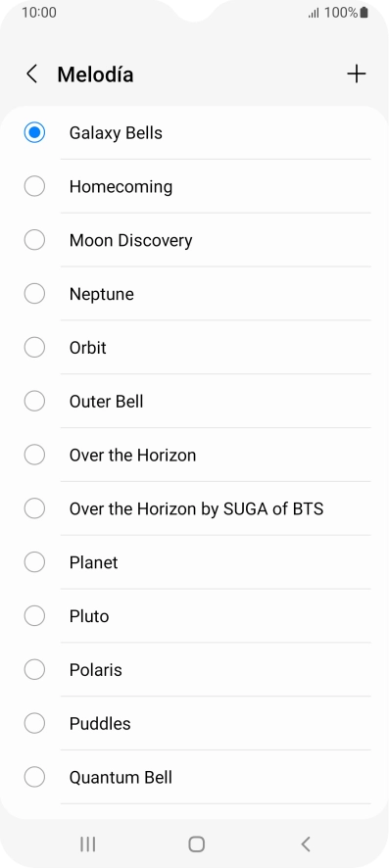Select the Puddles ringtone
The width and height of the screenshot is (389, 868).
coord(194,724)
